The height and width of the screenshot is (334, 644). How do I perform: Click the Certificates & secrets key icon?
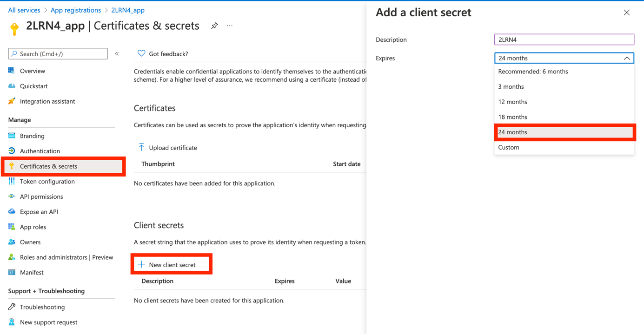click(12, 166)
